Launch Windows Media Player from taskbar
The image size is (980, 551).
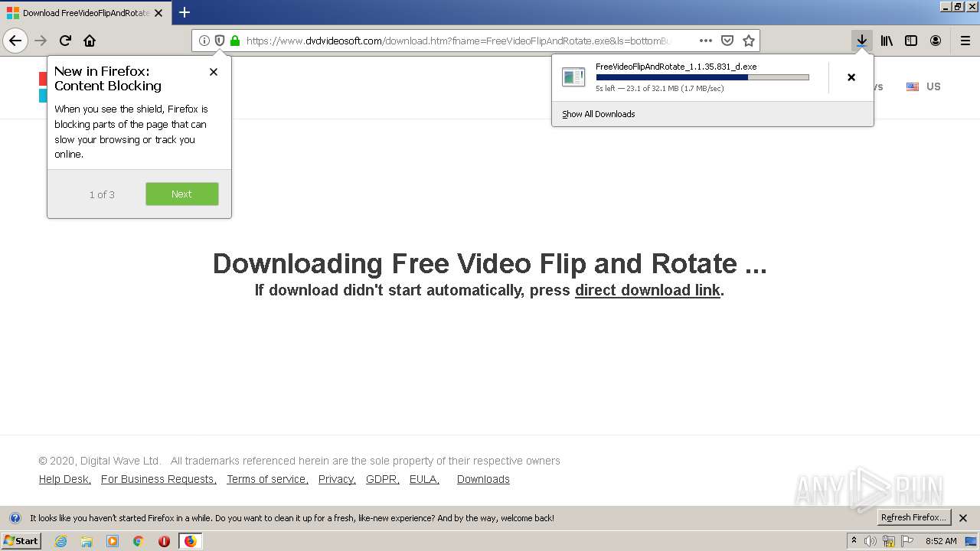click(x=113, y=541)
